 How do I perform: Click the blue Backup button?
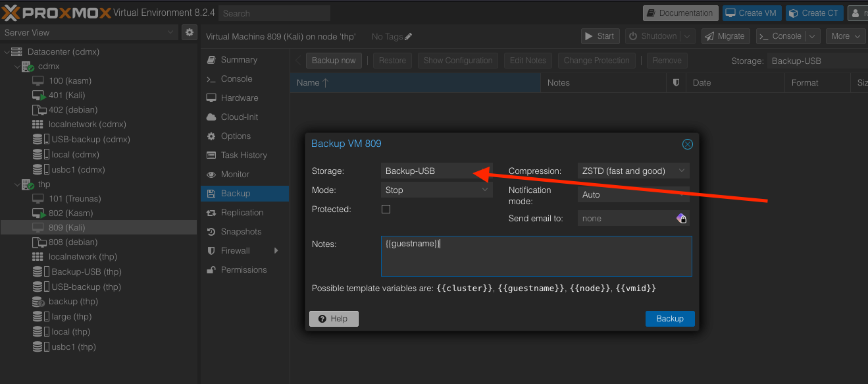click(x=670, y=319)
